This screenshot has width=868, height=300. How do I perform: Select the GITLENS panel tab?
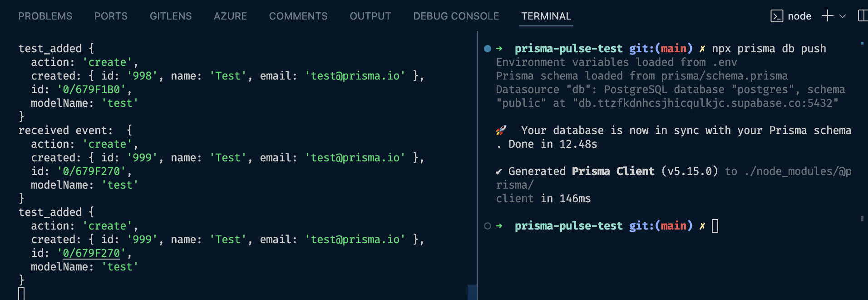[x=171, y=16]
